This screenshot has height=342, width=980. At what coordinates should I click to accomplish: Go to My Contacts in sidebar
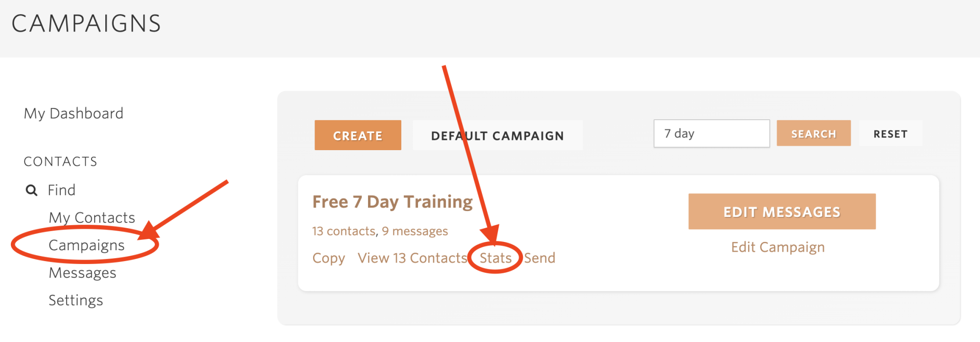(92, 217)
